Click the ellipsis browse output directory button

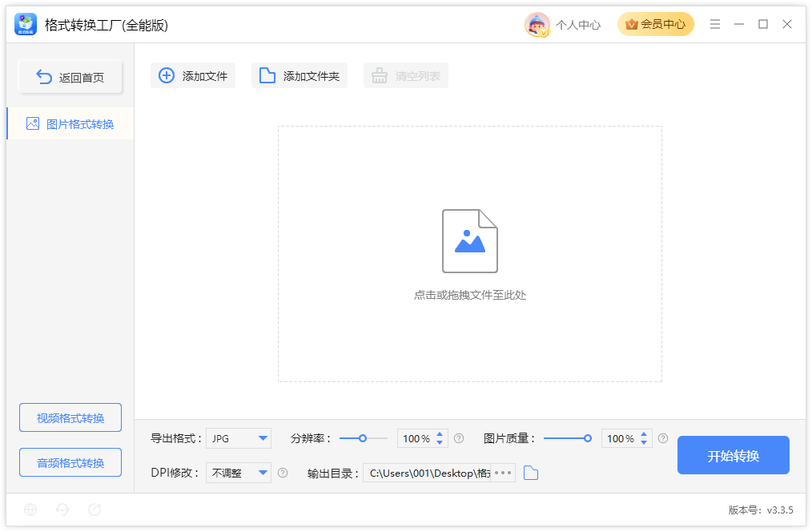click(x=503, y=473)
